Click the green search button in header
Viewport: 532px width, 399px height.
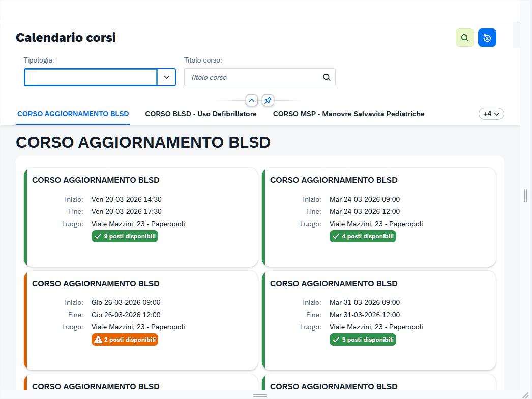464,38
